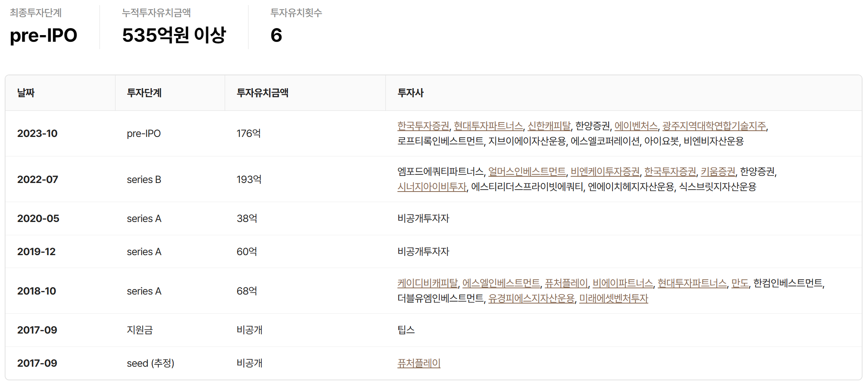The height and width of the screenshot is (387, 868).
Task: Open the 비엔케이투자증권 investor link
Action: [x=605, y=172]
